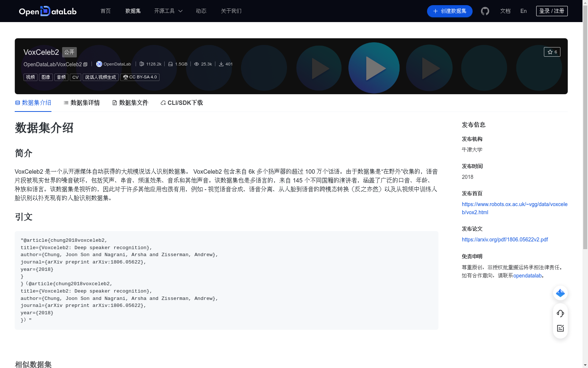Screen dimensions: 588x368
Task: Select the 数据集介绍 tab
Action: tap(33, 103)
